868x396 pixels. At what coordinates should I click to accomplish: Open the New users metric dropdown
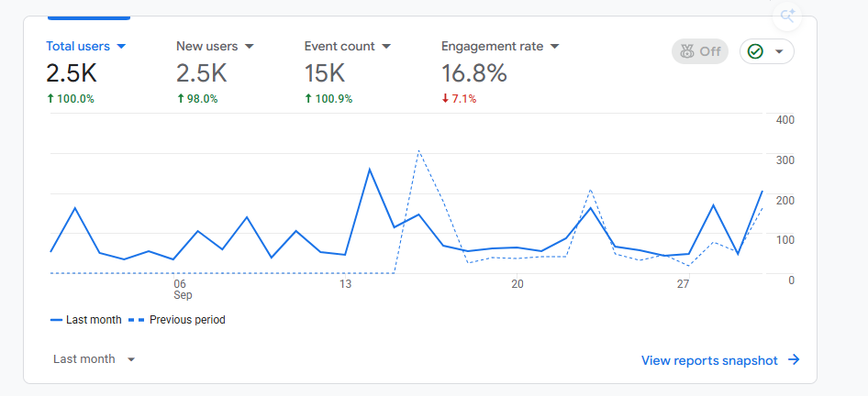215,47
